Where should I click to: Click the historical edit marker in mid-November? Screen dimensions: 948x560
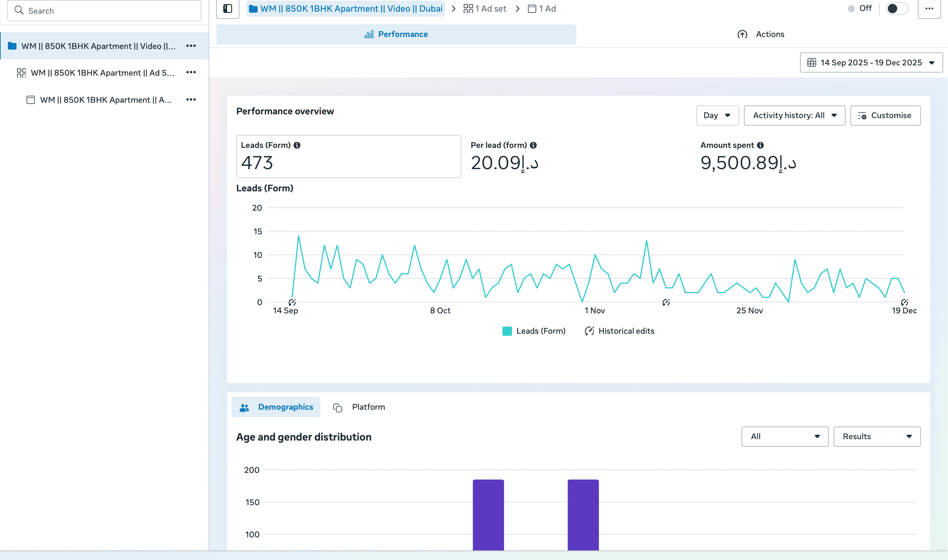[666, 302]
